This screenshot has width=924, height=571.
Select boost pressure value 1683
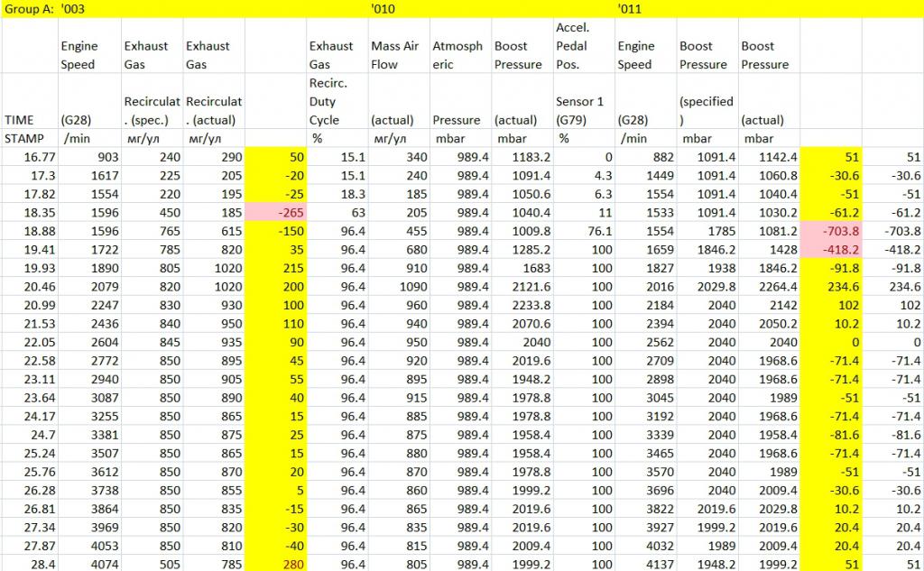(x=522, y=268)
